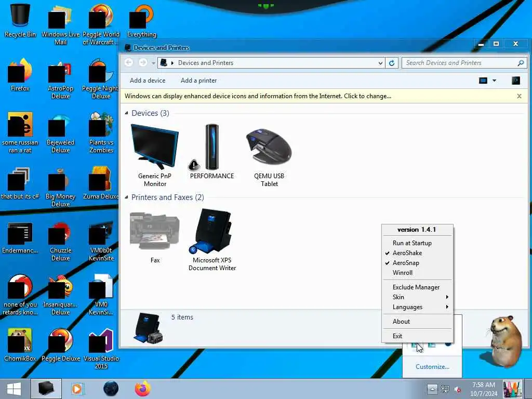Select Peggle World of Warcraft shortcut

tap(101, 24)
